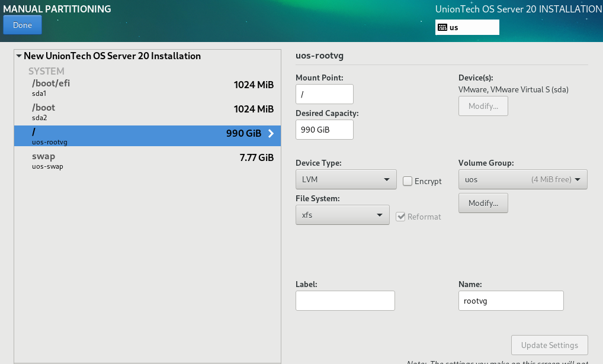Open the us keyboard layout indicator
603x364 pixels.
pos(467,27)
